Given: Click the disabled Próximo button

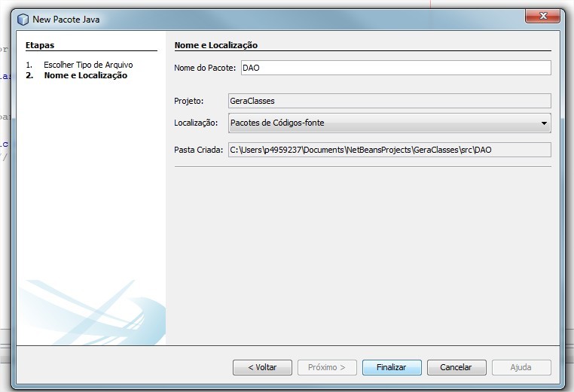Looking at the screenshot, I should coord(327,367).
